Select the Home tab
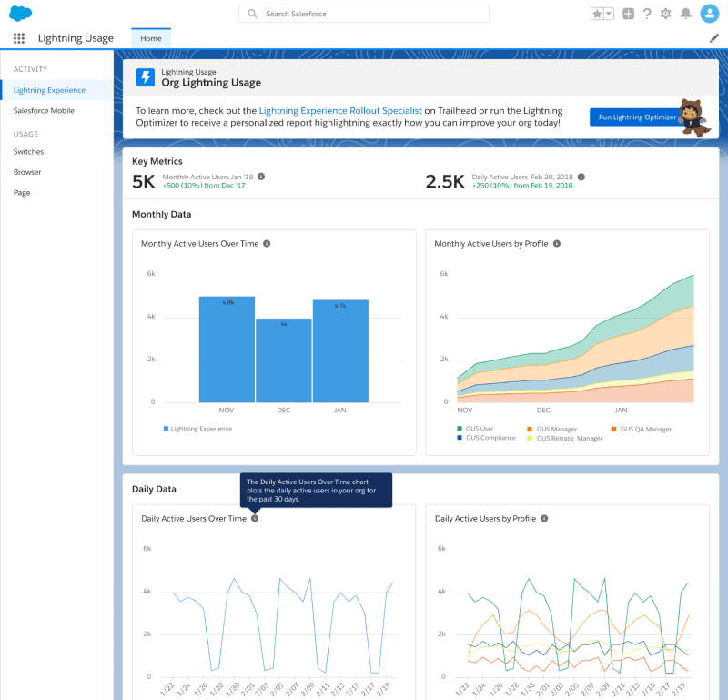Screen dimensions: 728x700 (x=151, y=38)
